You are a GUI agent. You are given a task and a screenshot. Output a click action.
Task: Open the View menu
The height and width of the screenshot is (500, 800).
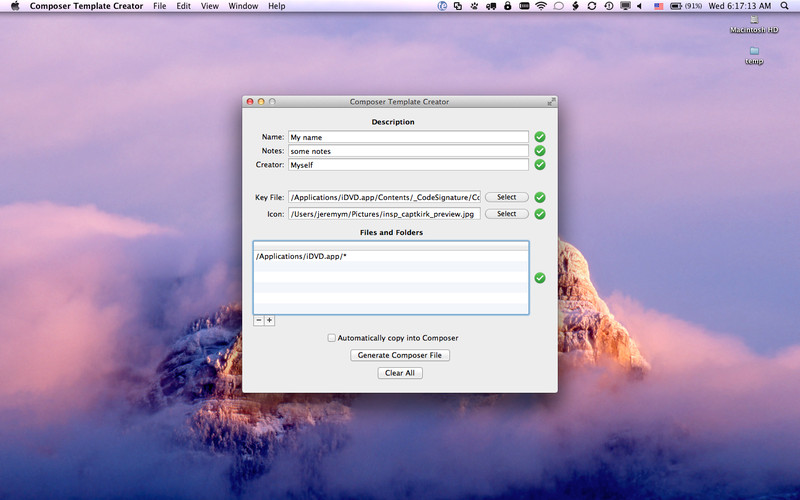[210, 6]
